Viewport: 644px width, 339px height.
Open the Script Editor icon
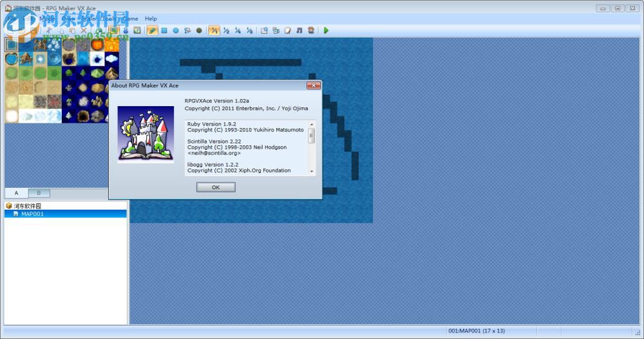(x=287, y=30)
